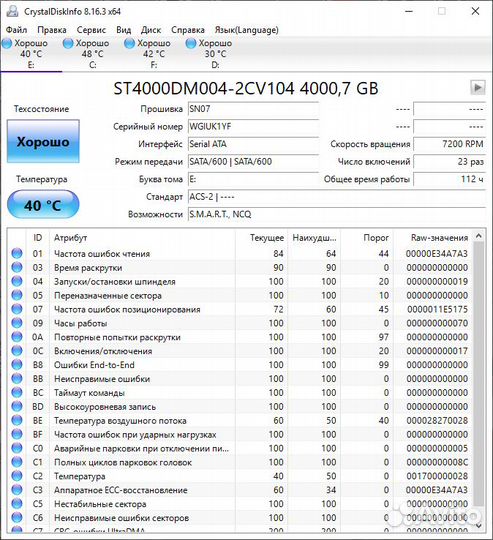The width and height of the screenshot is (493, 540).
Task: Click the status icon for Часы работы row
Action: point(17,323)
